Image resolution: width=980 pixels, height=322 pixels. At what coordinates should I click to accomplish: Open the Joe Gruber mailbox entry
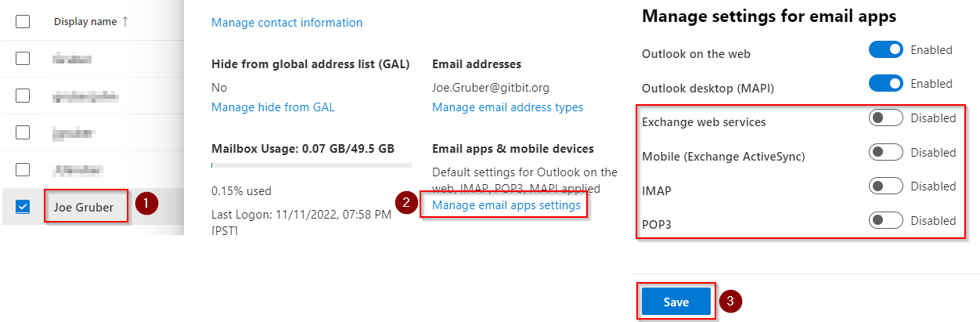85,208
